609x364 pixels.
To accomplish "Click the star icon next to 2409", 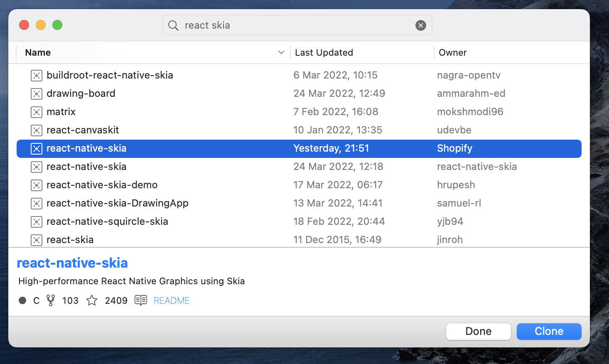I will tap(92, 300).
